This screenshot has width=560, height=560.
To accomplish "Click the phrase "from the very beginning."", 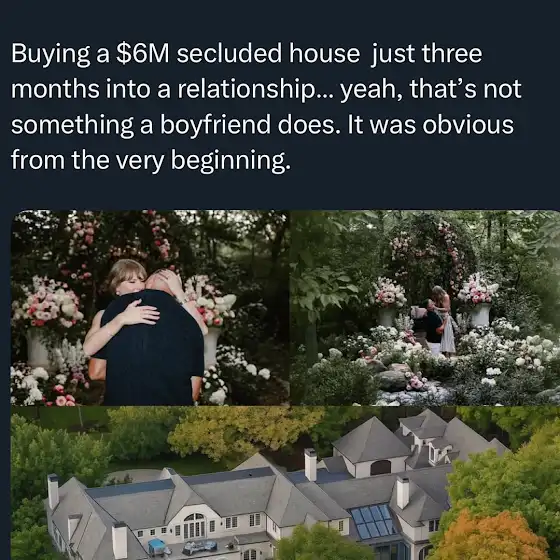I will pos(151,161).
